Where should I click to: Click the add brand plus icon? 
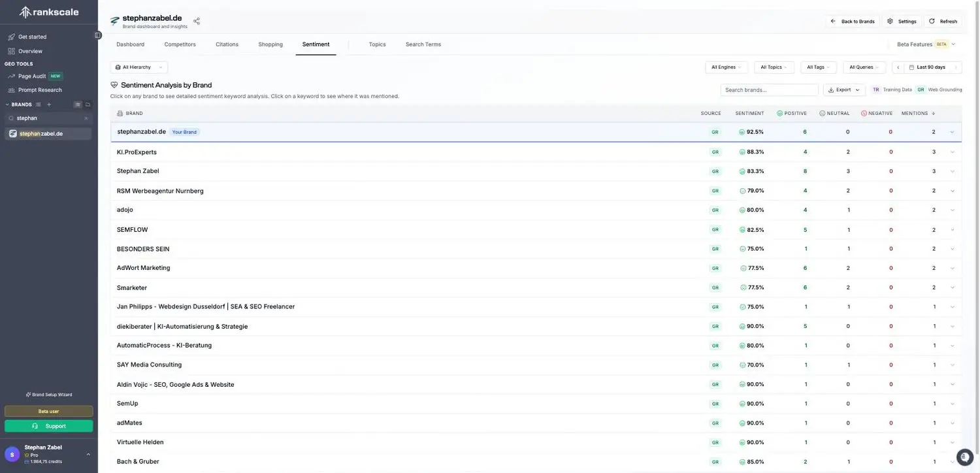coord(49,105)
